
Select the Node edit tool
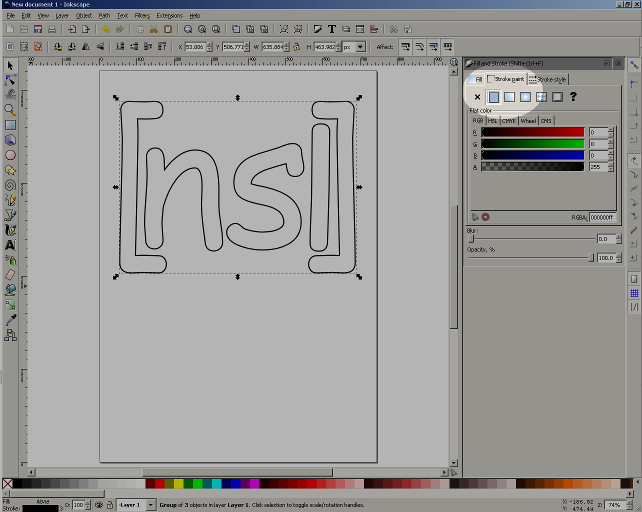click(10, 79)
